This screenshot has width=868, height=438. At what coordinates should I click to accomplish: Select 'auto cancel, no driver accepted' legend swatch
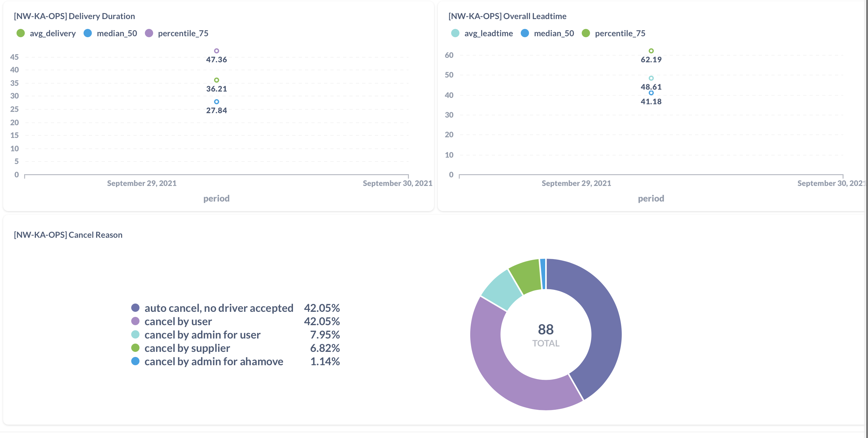(x=135, y=307)
